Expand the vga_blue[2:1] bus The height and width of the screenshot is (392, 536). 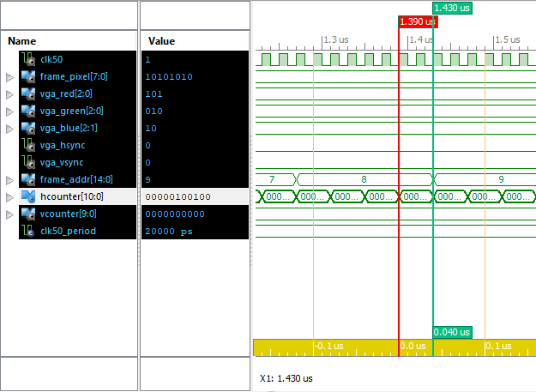click(10, 129)
